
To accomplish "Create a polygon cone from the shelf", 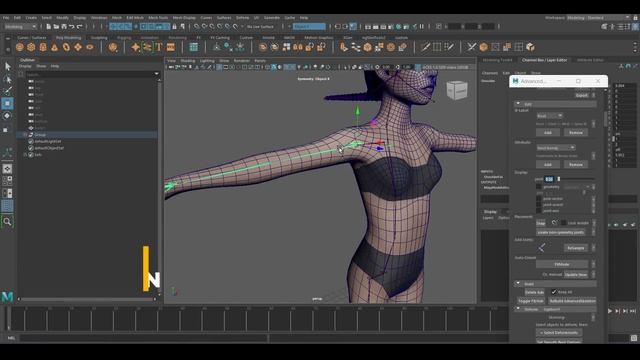I will [54, 47].
